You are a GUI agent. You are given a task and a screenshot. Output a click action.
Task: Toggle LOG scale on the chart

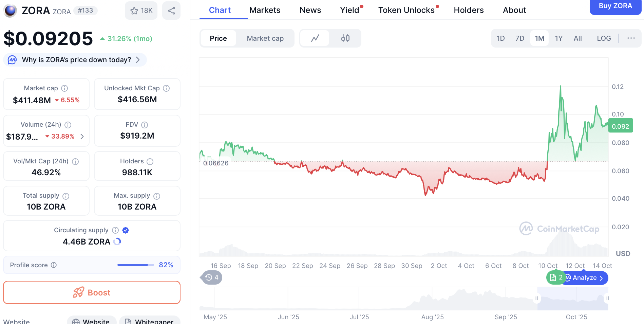[x=604, y=38]
